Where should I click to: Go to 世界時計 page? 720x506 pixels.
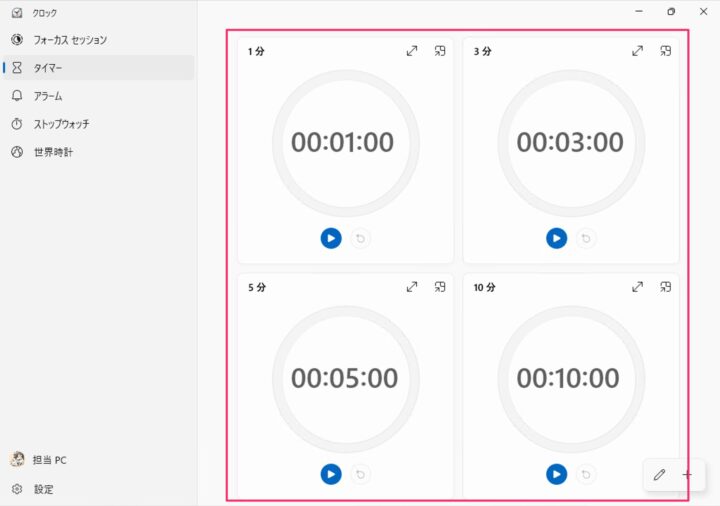[x=53, y=152]
